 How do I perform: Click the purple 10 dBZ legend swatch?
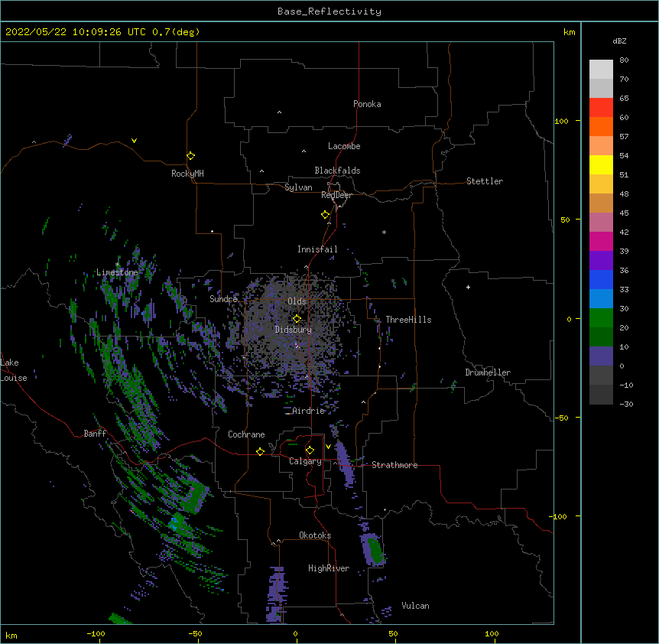(601, 356)
